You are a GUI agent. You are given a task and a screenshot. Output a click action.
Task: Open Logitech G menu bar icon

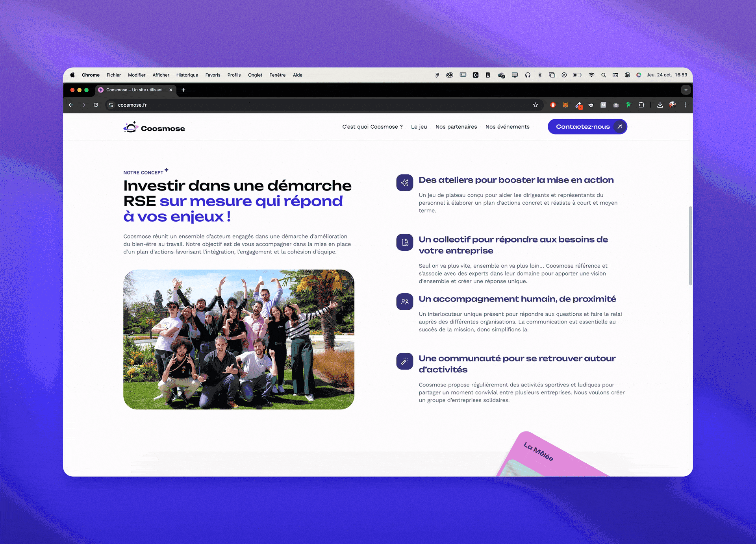[476, 75]
